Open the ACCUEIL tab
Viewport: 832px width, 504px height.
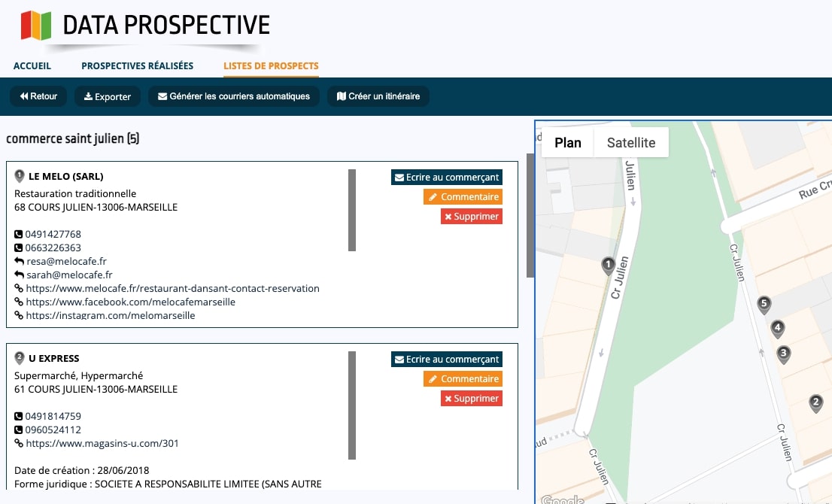pos(32,66)
